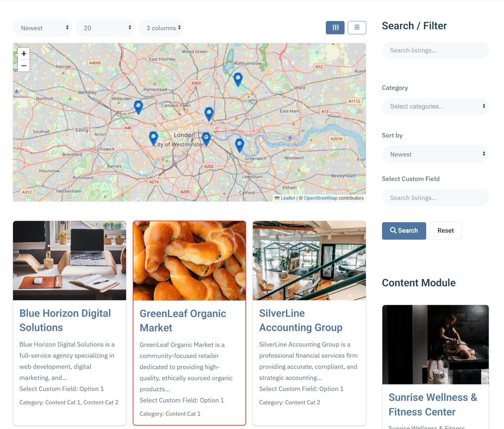
Task: Click 'Category: Content Cat 1, Content Cat 2' text
Action: tap(69, 402)
